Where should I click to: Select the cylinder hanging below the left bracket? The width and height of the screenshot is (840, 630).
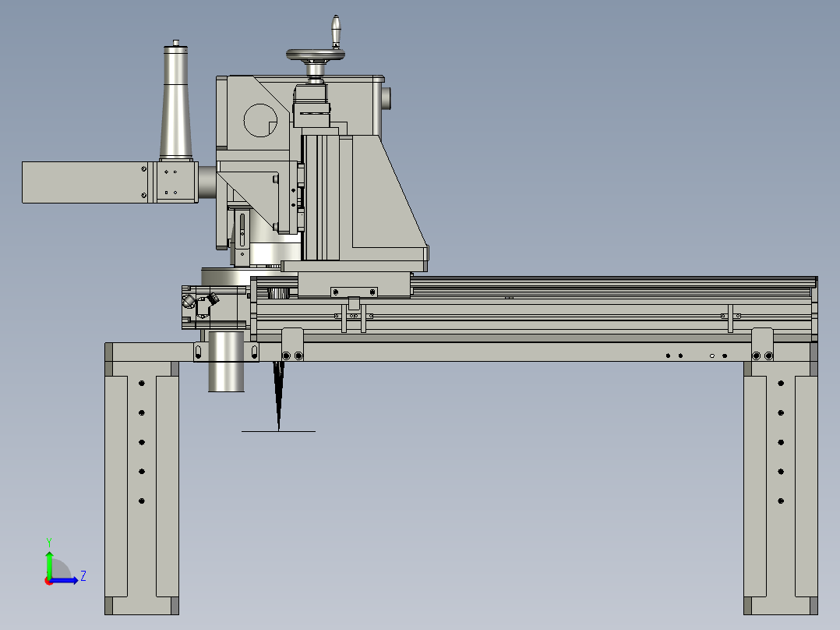point(226,361)
